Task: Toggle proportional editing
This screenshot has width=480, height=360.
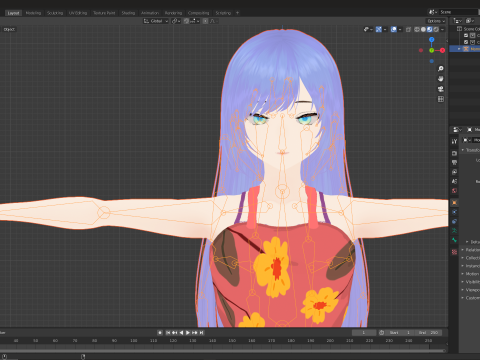Action: pyautogui.click(x=205, y=21)
